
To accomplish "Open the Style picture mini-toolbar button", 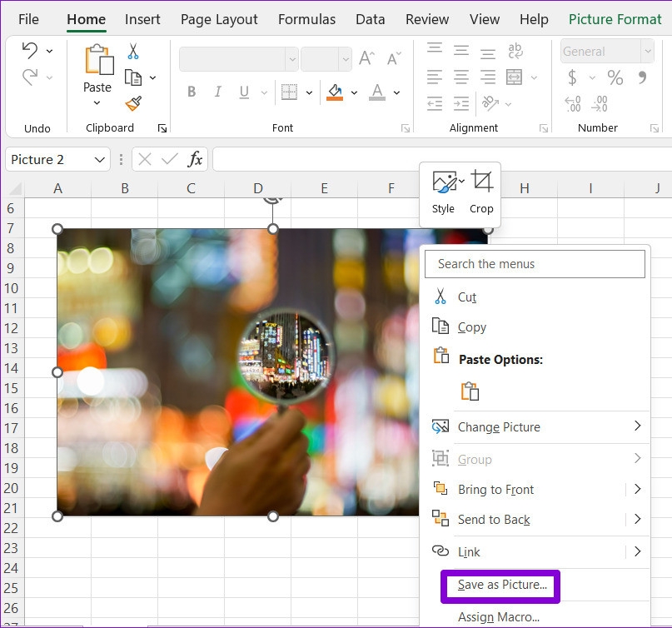I will click(443, 192).
